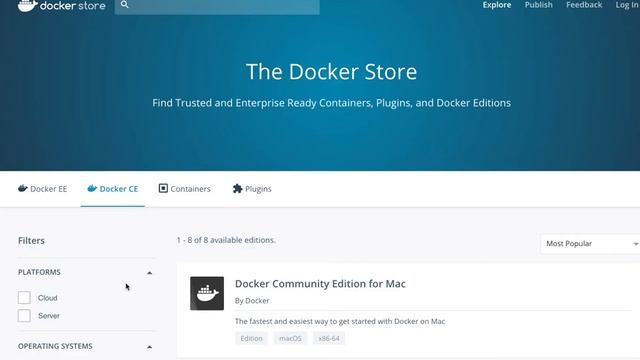The height and width of the screenshot is (360, 640).
Task: Switch to the Containers tab
Action: click(184, 189)
